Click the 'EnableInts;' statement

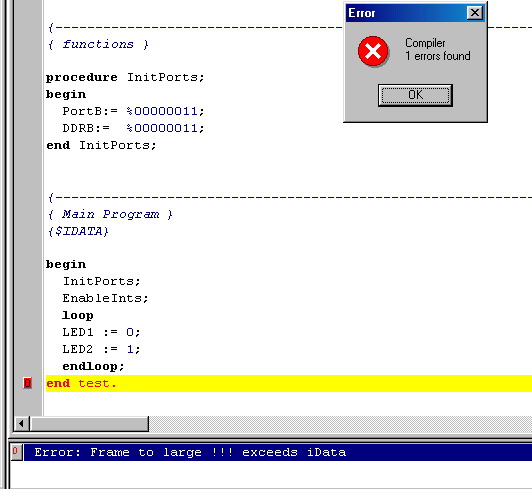pyautogui.click(x=105, y=298)
